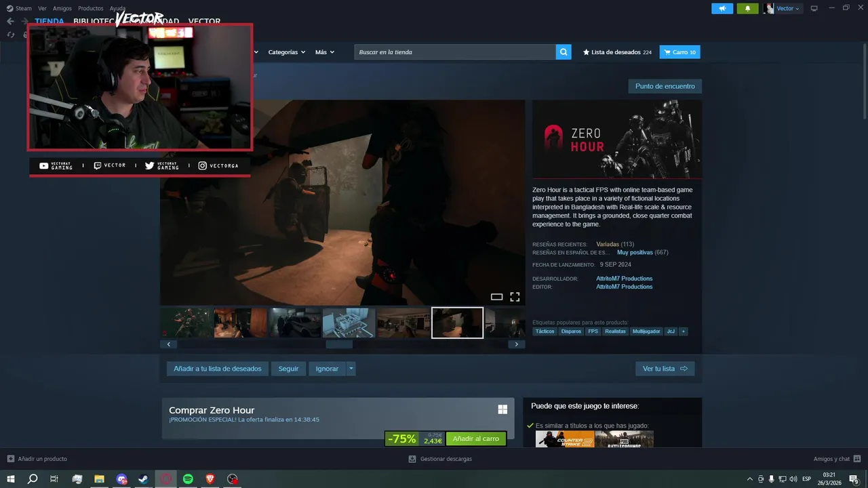The image size is (868, 488).
Task: Click Añadir al carro button
Action: tap(476, 439)
